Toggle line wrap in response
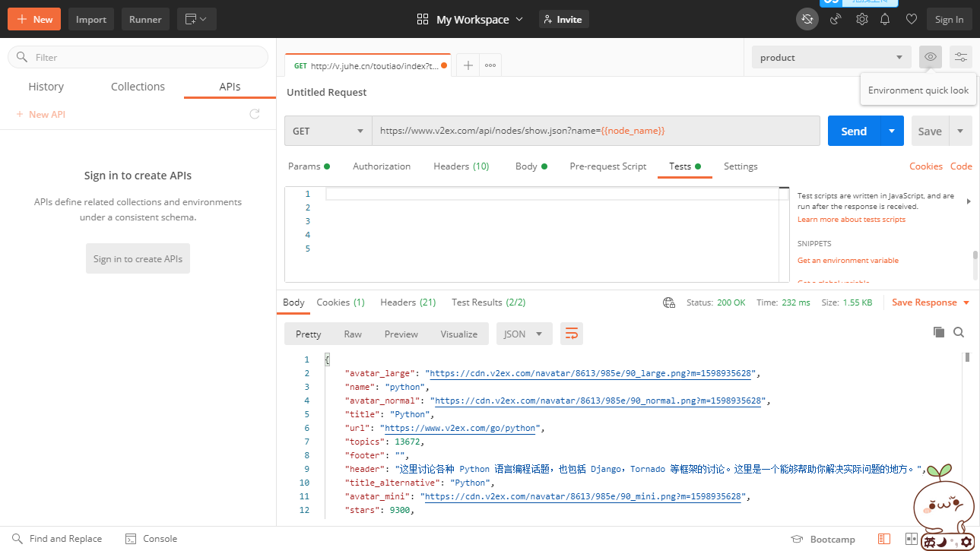 [572, 334]
